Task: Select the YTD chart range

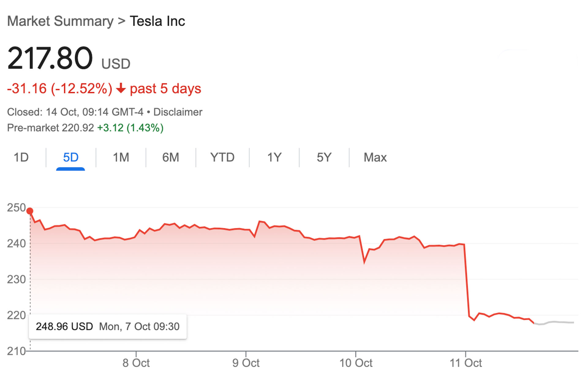Action: point(222,158)
